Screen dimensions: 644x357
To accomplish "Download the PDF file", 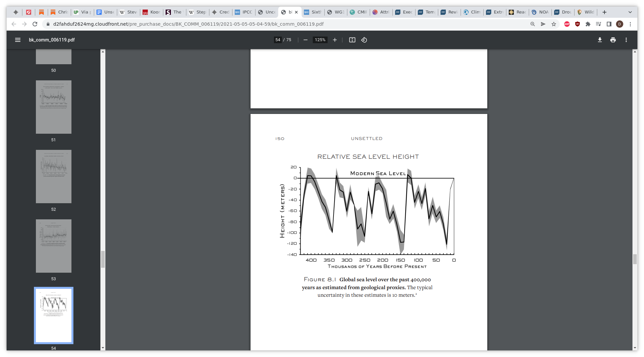I will (600, 40).
